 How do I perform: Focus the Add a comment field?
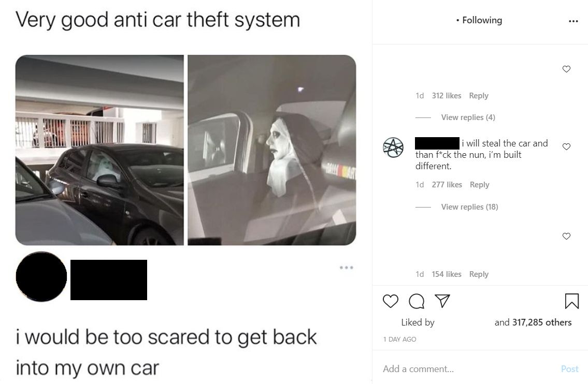(469, 369)
